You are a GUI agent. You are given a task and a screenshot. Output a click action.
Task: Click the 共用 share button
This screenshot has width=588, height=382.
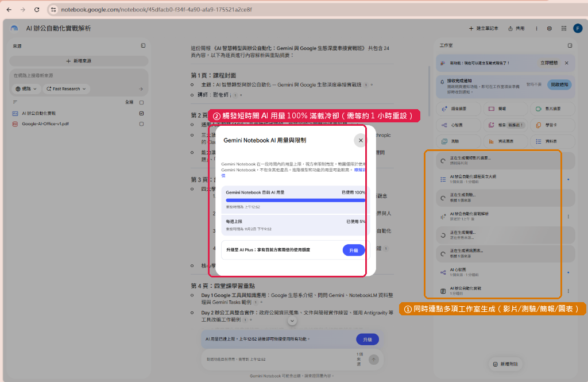pyautogui.click(x=516, y=29)
